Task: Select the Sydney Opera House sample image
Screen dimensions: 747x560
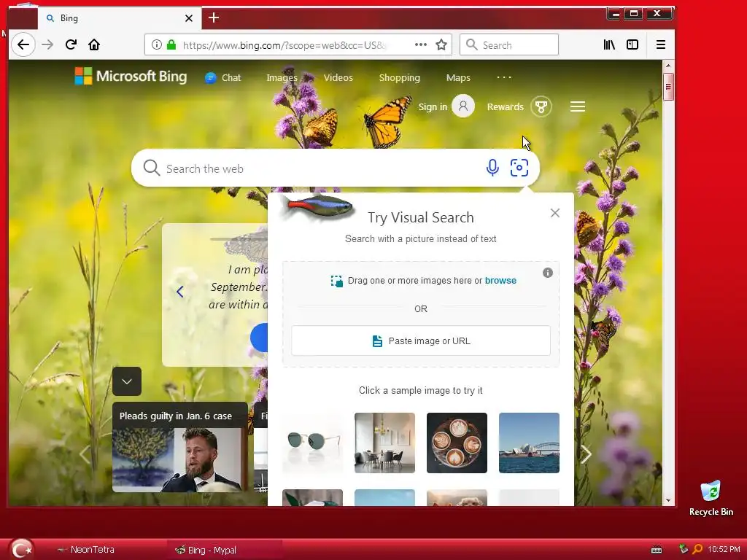Action: 529,443
